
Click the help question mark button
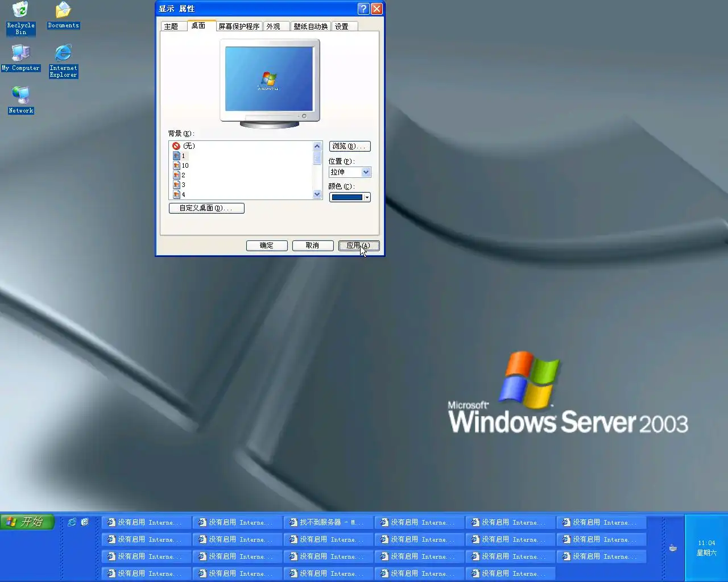(x=363, y=9)
